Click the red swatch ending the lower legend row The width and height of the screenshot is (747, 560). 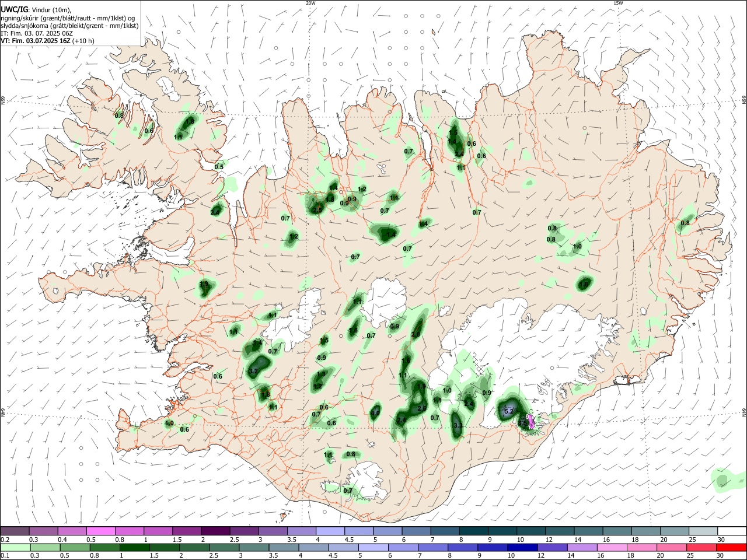[x=731, y=547]
